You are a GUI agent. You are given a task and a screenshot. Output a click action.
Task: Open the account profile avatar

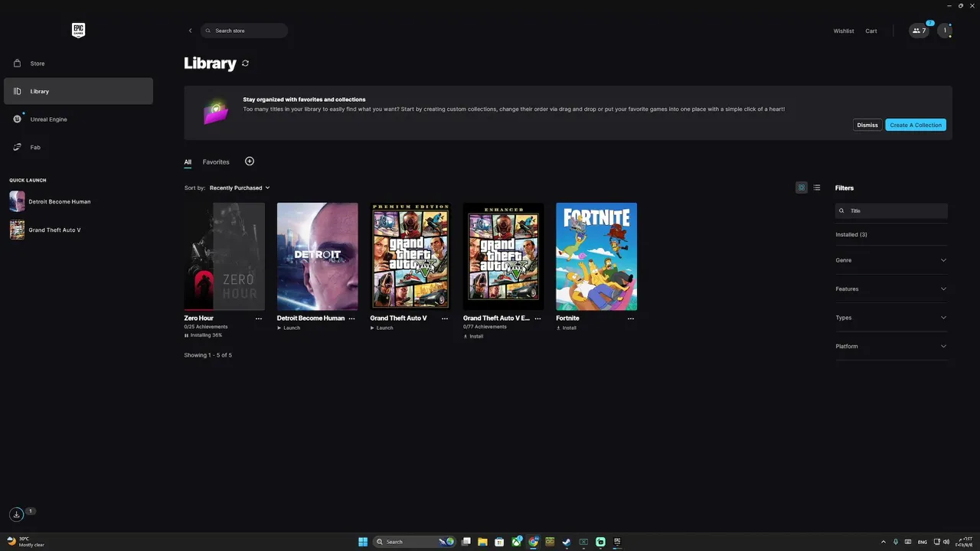point(945,31)
